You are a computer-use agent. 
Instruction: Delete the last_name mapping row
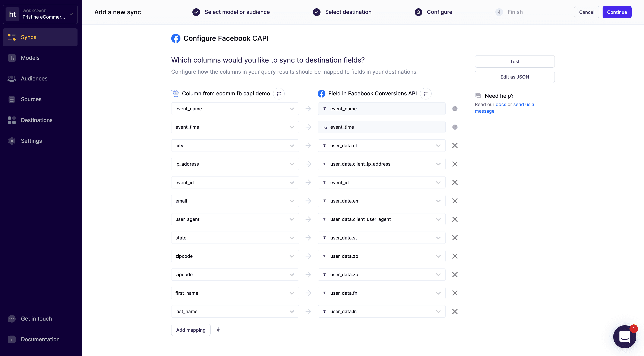click(455, 311)
